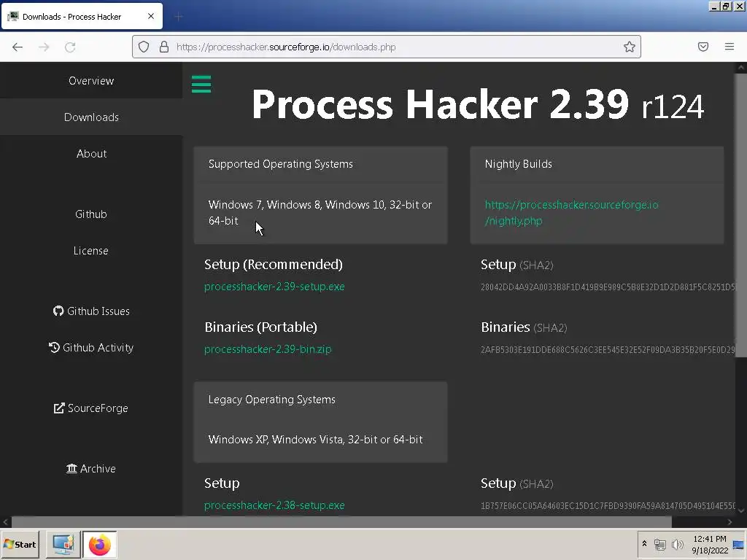Click the Firefox icon on the taskbar
This screenshot has width=747, height=560.
99,544
